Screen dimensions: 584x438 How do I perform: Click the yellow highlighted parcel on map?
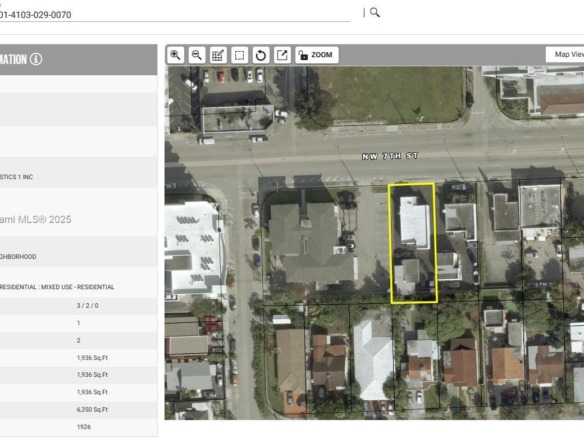[x=413, y=243]
